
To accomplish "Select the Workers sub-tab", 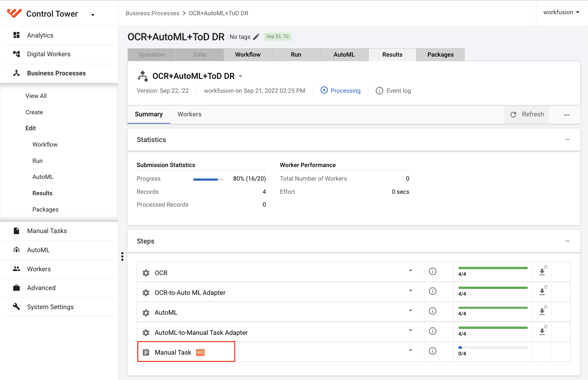I will click(189, 114).
